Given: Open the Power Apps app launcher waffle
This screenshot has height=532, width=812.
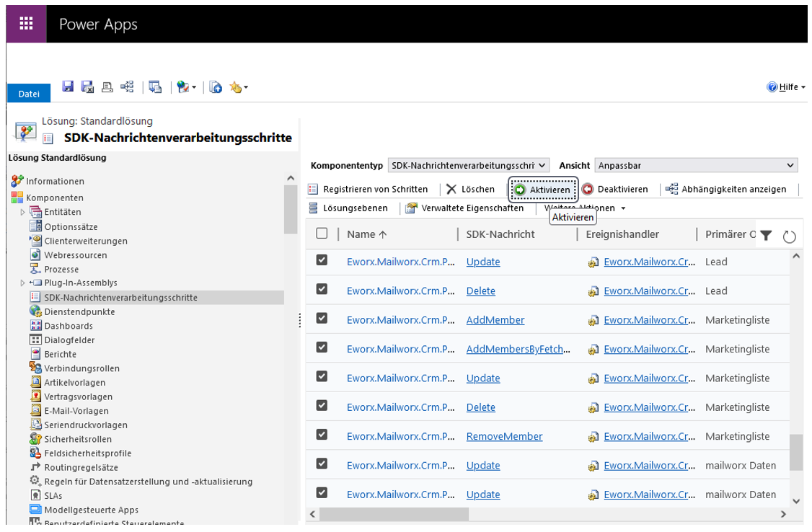Looking at the screenshot, I should coord(26,23).
